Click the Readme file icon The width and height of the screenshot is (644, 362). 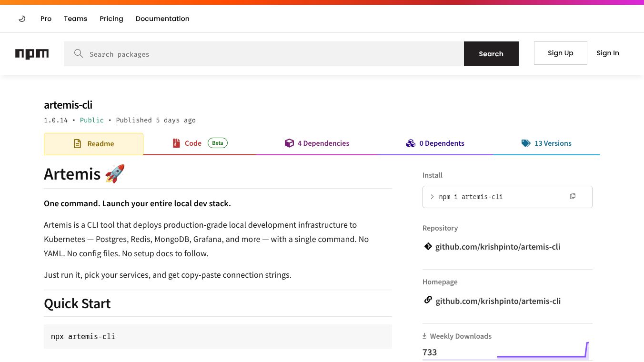[77, 143]
